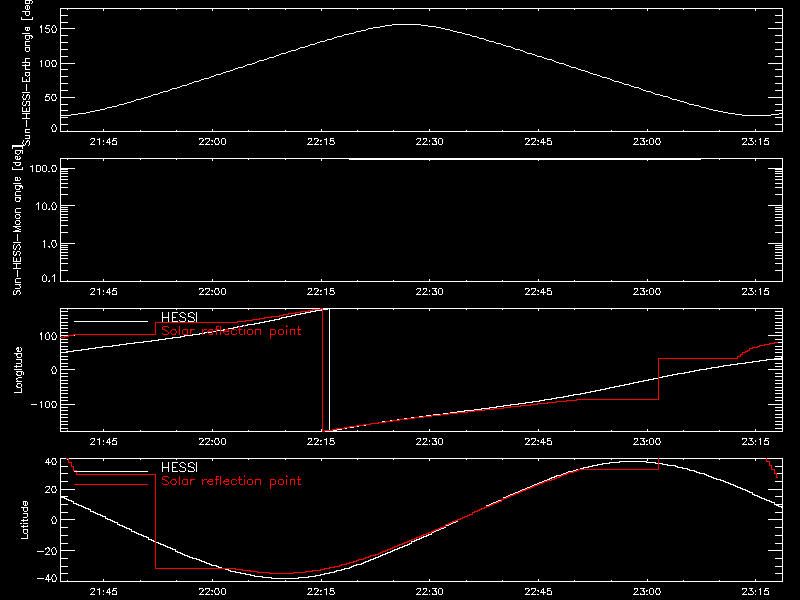Click 22:00 under the Earth angle plot
The width and height of the screenshot is (800, 600).
tap(212, 142)
